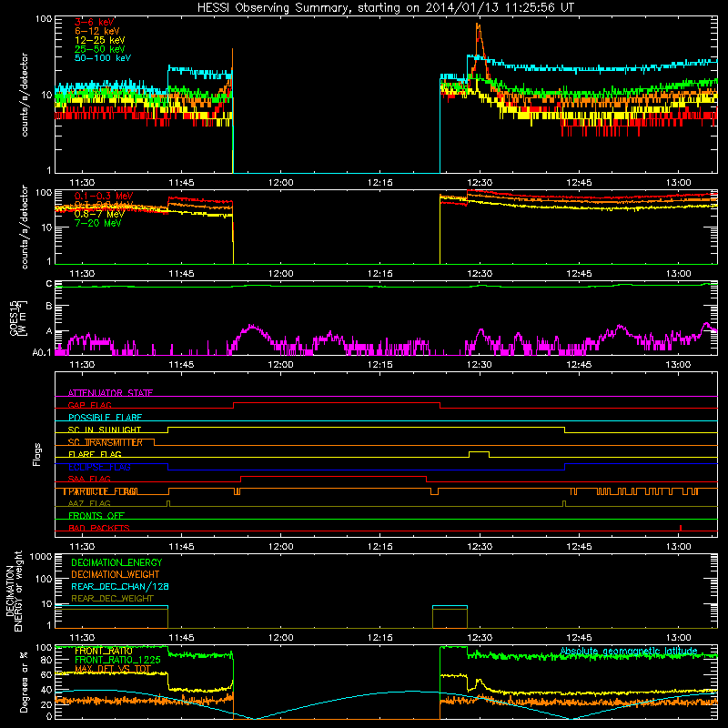Click the 12:45 tick under the GOES panel

tap(579, 365)
